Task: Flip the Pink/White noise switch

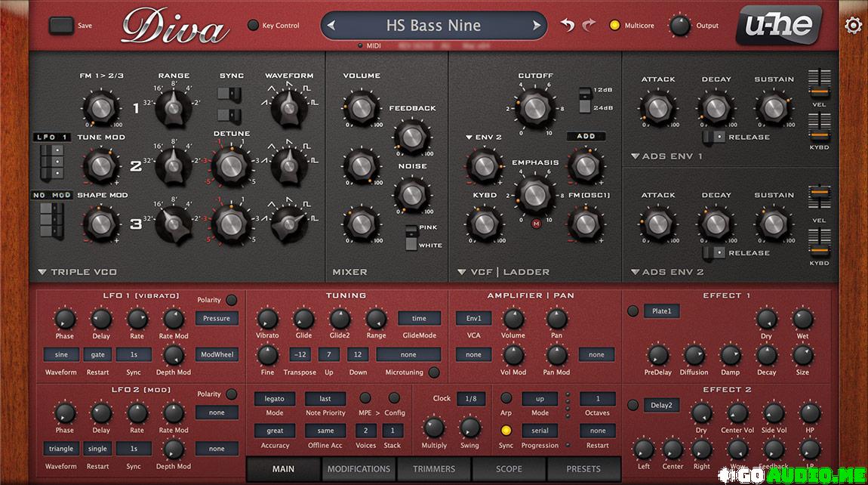Action: point(411,237)
